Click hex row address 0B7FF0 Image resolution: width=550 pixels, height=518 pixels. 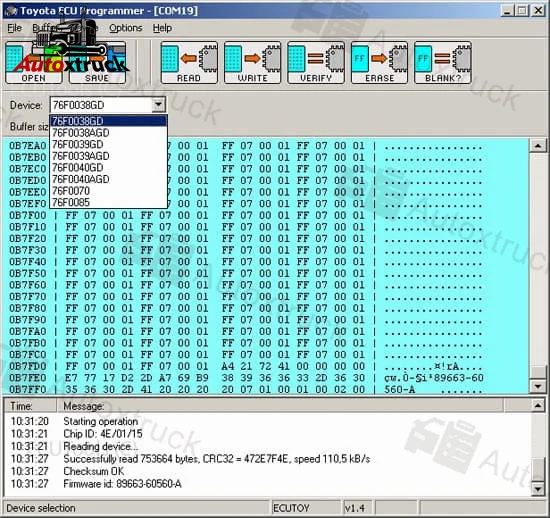28,390
